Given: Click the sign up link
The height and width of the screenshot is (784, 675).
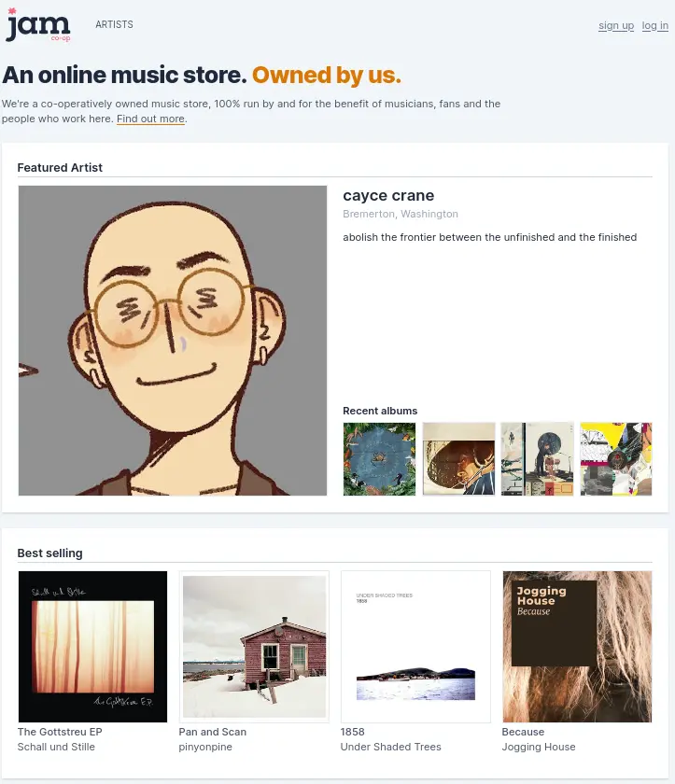Looking at the screenshot, I should coord(615,25).
